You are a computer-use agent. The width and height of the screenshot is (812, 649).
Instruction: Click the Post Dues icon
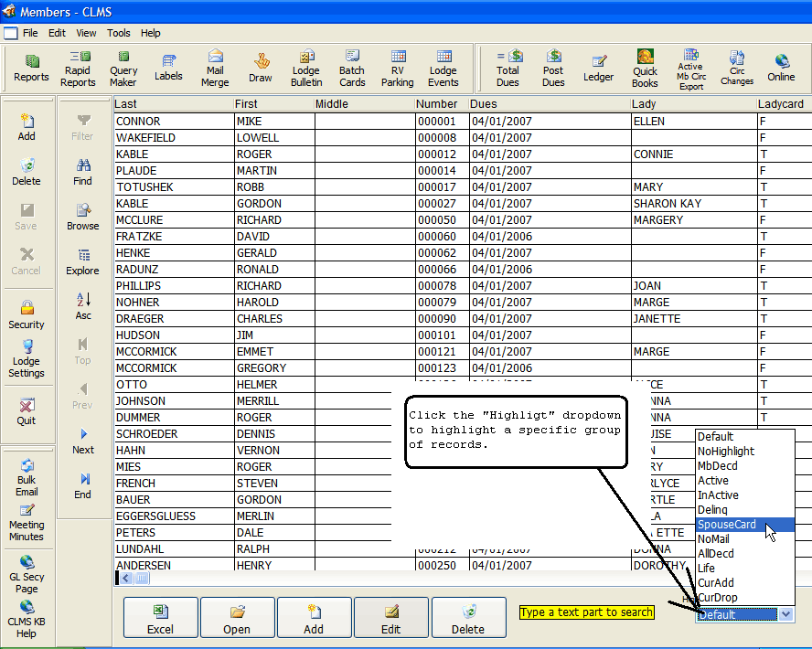553,69
